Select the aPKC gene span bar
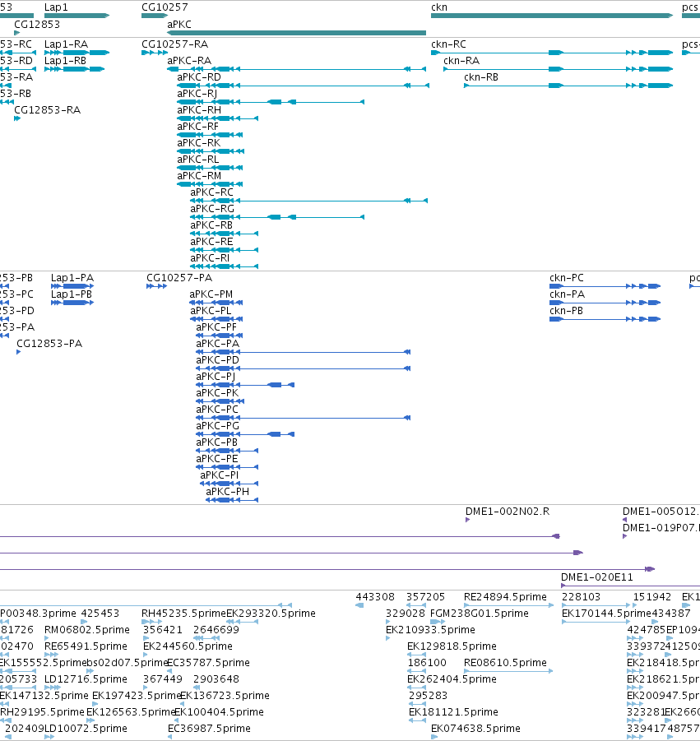Screen dimensions: 700x741 tap(297, 33)
